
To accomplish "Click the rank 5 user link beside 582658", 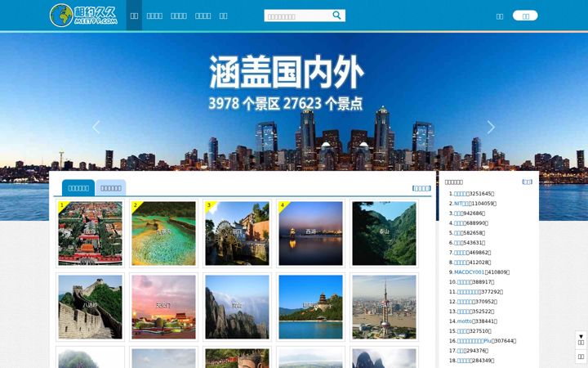I will click(457, 233).
